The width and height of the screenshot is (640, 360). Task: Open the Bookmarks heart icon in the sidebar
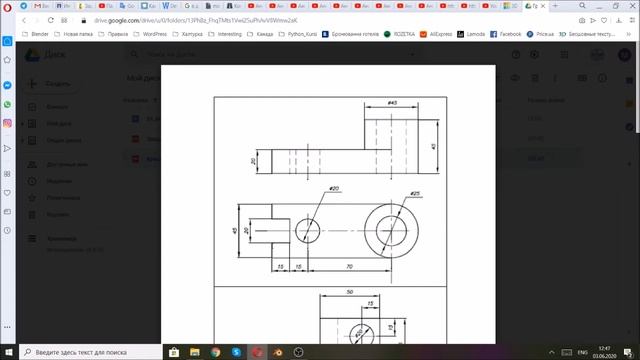click(x=7, y=193)
